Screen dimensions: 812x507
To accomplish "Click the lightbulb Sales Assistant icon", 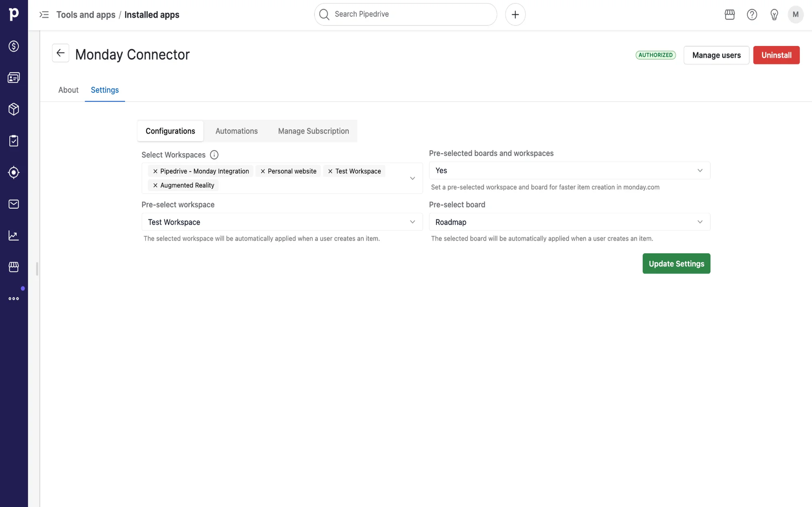I will (x=774, y=14).
